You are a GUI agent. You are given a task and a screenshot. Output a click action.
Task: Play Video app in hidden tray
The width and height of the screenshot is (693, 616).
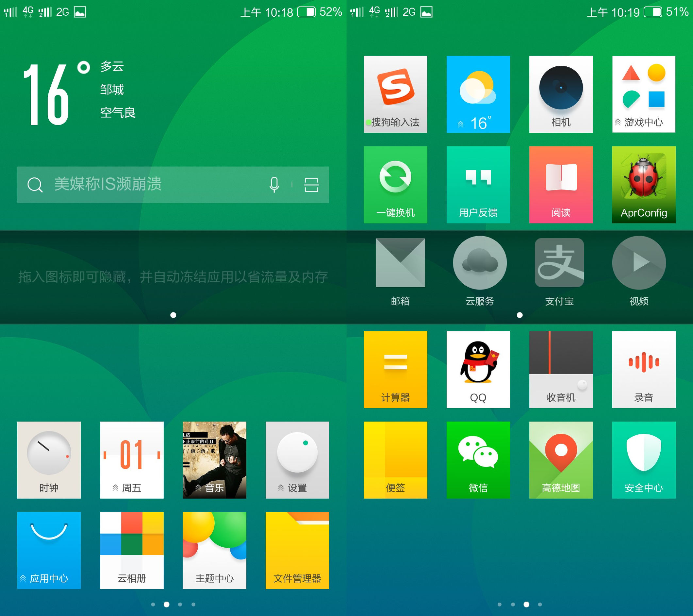point(639,263)
